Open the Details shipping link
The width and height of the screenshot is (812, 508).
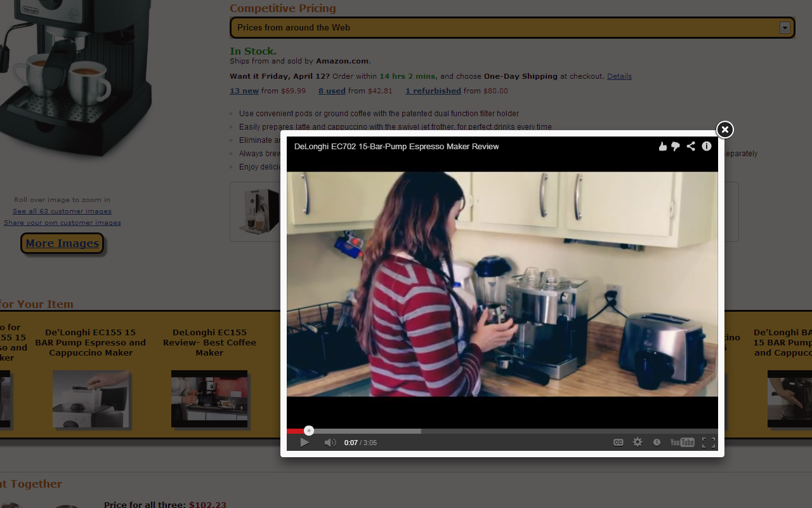pos(619,76)
